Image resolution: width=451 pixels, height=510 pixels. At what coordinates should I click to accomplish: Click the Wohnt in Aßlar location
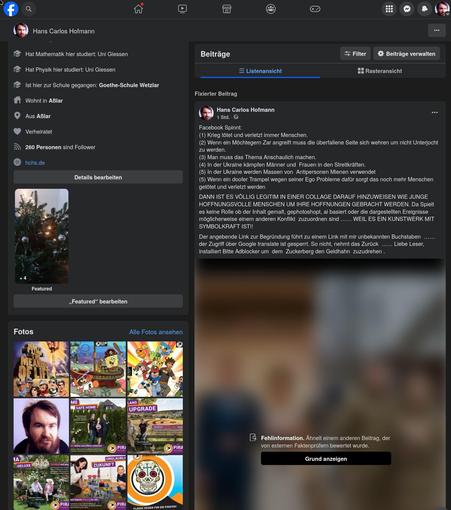(44, 101)
